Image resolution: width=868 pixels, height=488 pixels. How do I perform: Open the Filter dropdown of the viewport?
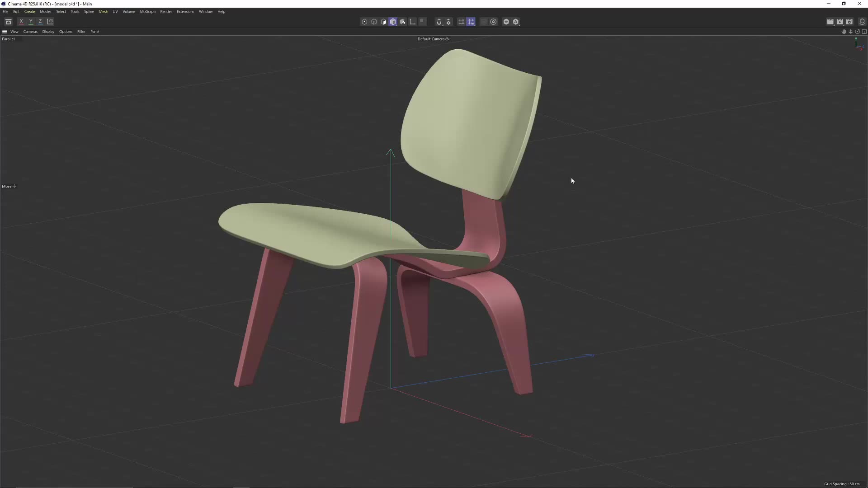pos(81,32)
